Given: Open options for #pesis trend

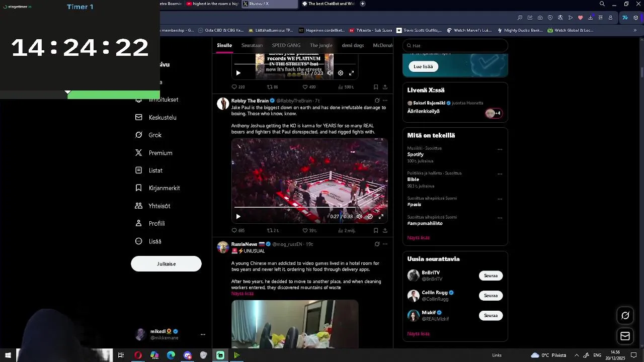Looking at the screenshot, I should click(x=500, y=199).
